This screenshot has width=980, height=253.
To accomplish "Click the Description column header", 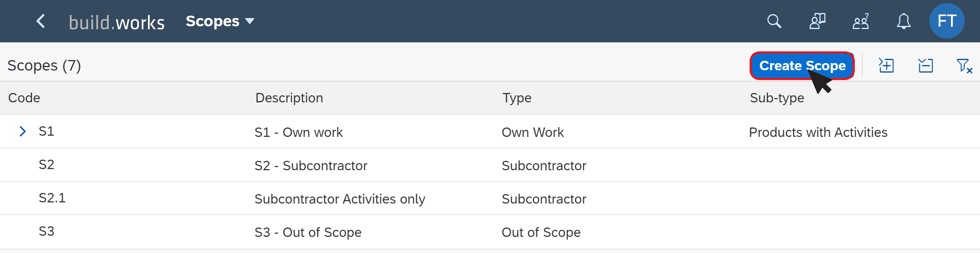I will (x=289, y=98).
